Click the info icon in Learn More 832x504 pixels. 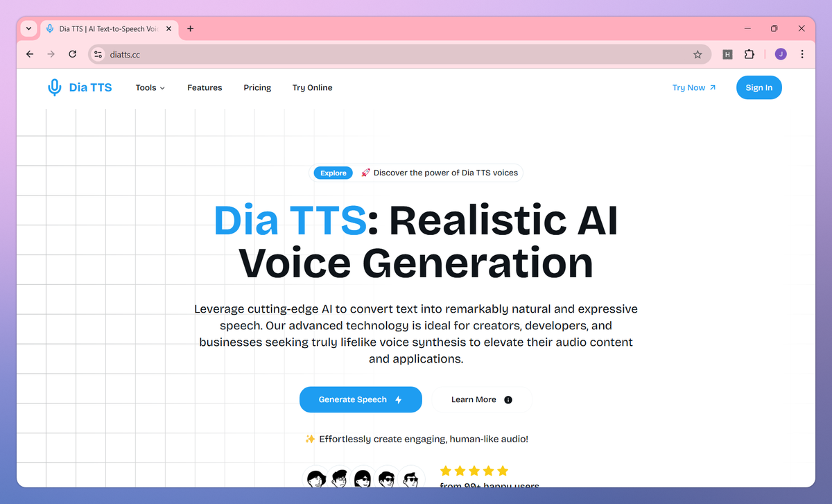coord(508,399)
